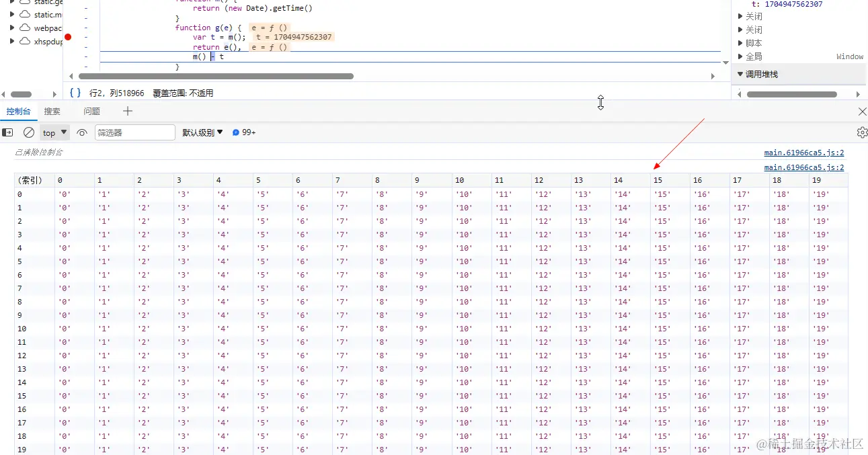This screenshot has width=868, height=455.
Task: Click the horizontal scrollbar of code editor
Action: click(x=216, y=76)
